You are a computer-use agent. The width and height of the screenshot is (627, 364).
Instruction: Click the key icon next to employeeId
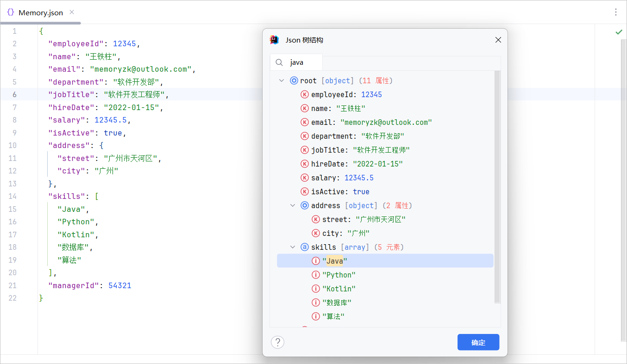click(304, 94)
